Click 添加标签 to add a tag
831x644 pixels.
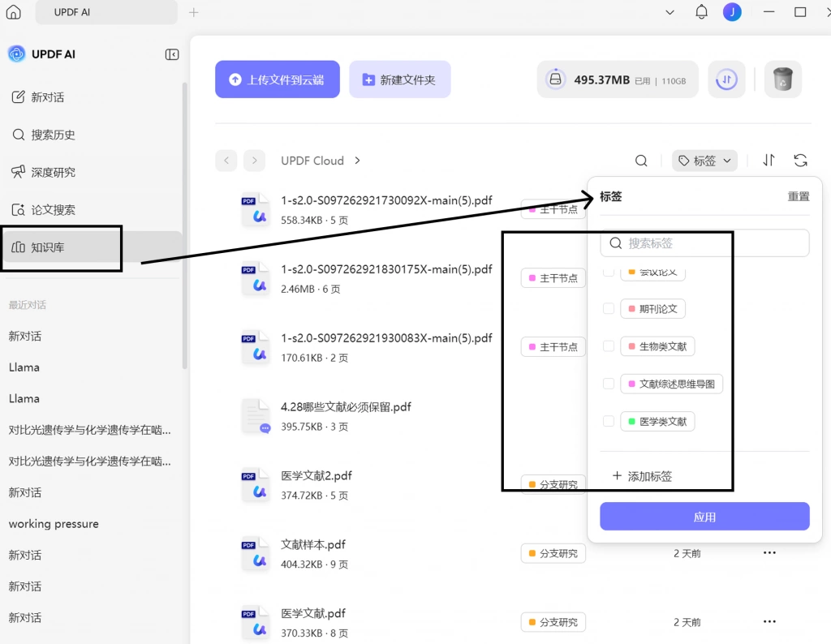pyautogui.click(x=642, y=476)
